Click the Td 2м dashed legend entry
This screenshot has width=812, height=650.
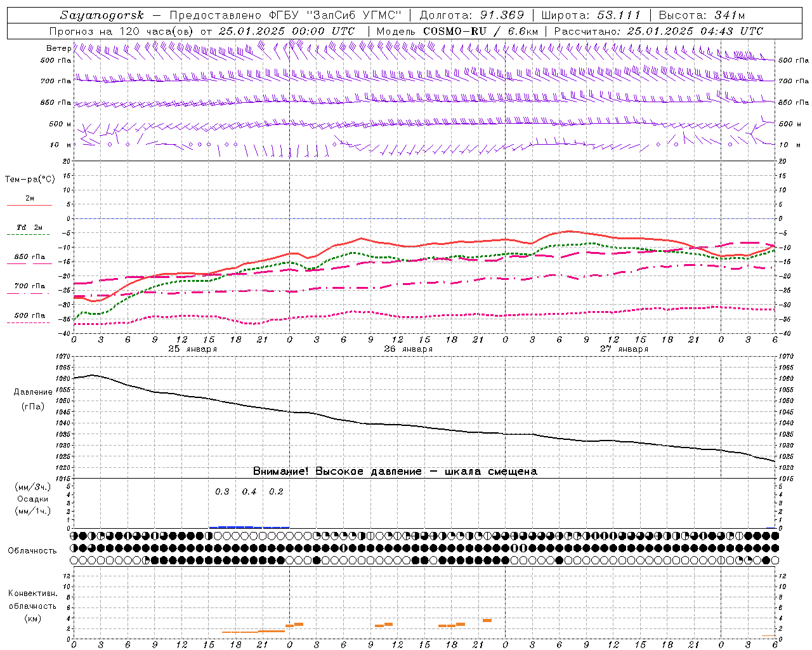coord(29,230)
